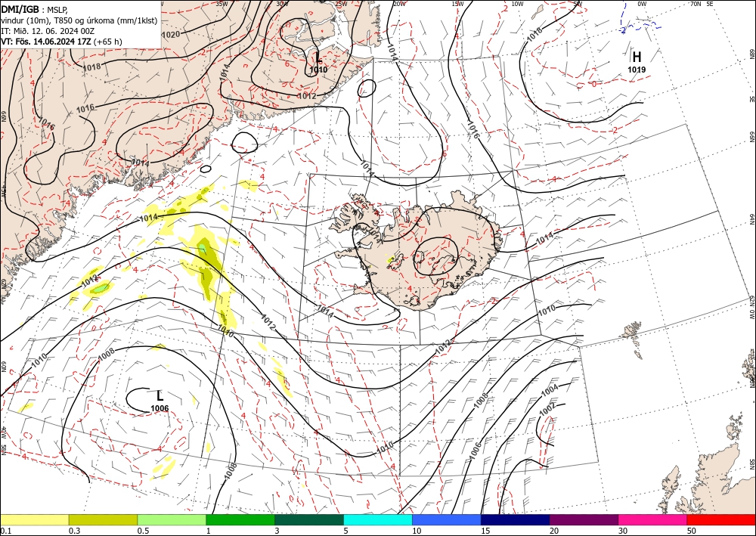Image resolution: width=756 pixels, height=536 pixels.
Task: Click the '0.3' legend scale value
Action: click(75, 531)
